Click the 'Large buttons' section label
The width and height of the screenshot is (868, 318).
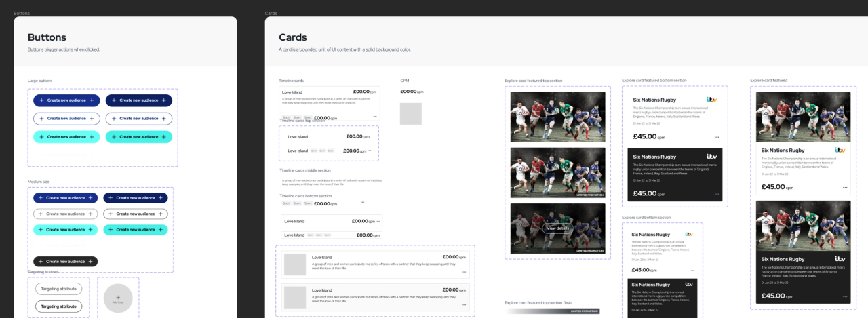(x=40, y=81)
